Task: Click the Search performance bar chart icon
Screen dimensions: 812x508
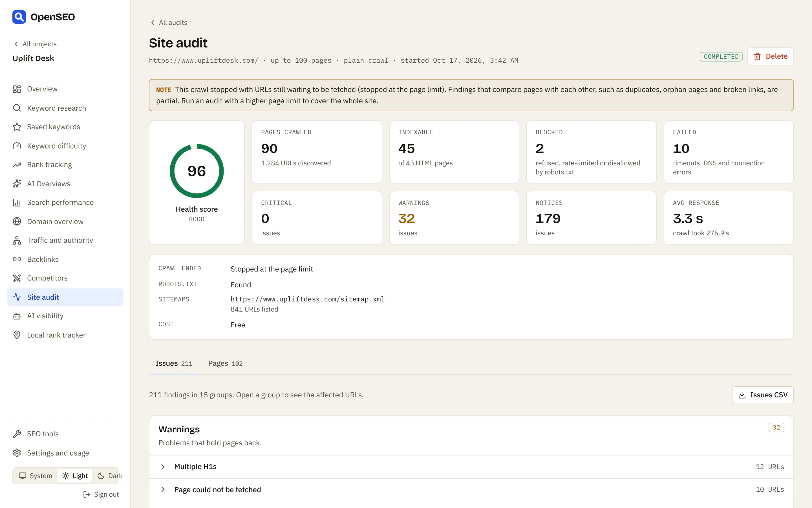Action: (x=17, y=202)
